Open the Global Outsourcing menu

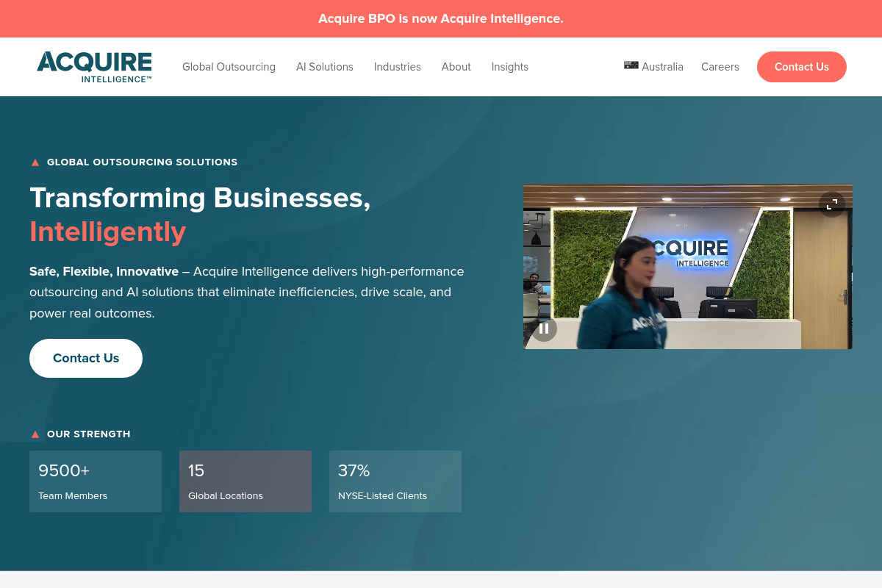coord(229,67)
